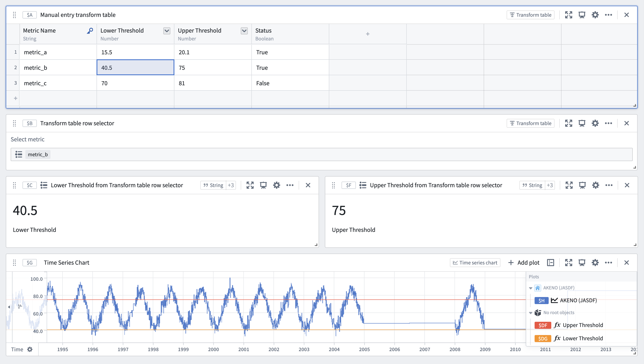Open settings gear of Transform table row selector
The width and height of the screenshot is (644, 364).
pos(595,123)
